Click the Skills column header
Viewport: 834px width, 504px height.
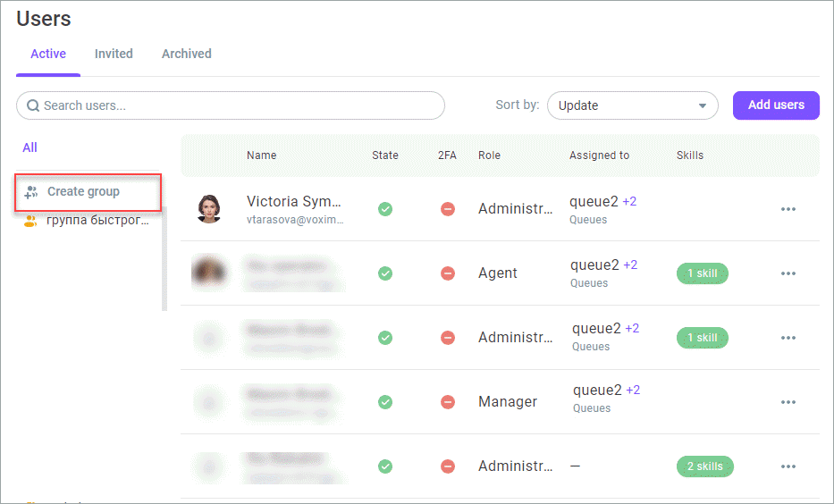click(x=690, y=155)
